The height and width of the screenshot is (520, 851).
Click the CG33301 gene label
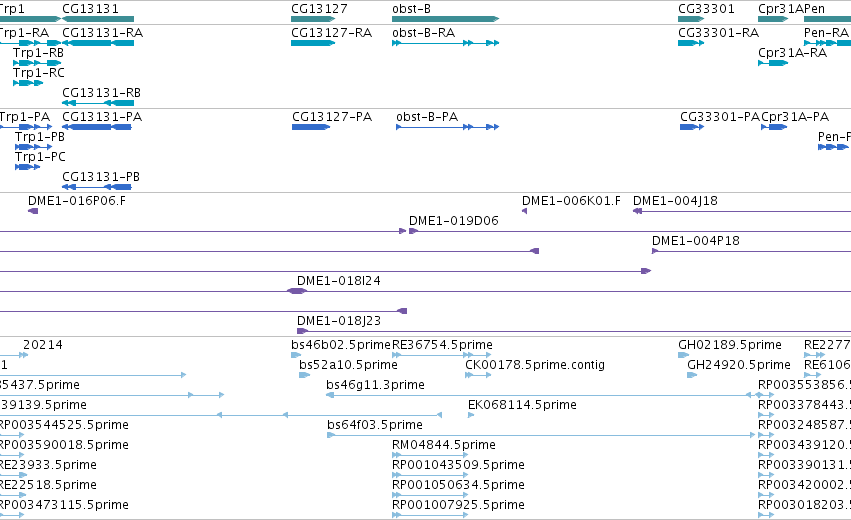click(x=706, y=9)
